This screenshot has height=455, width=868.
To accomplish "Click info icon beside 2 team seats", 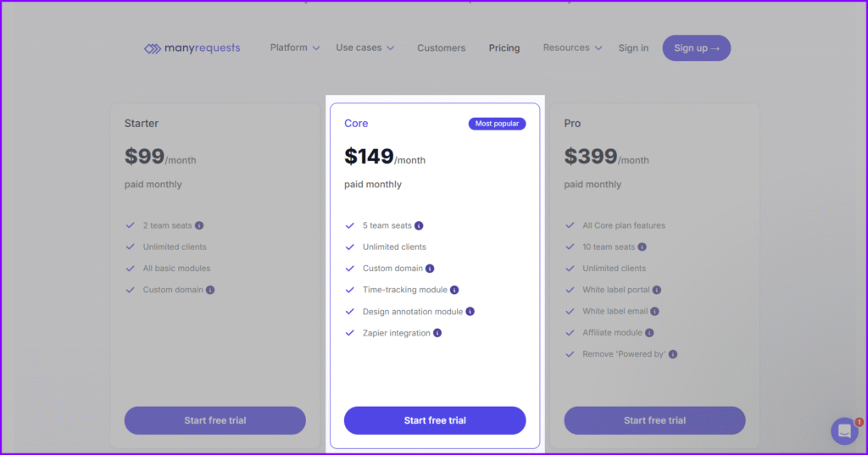I will click(x=199, y=225).
